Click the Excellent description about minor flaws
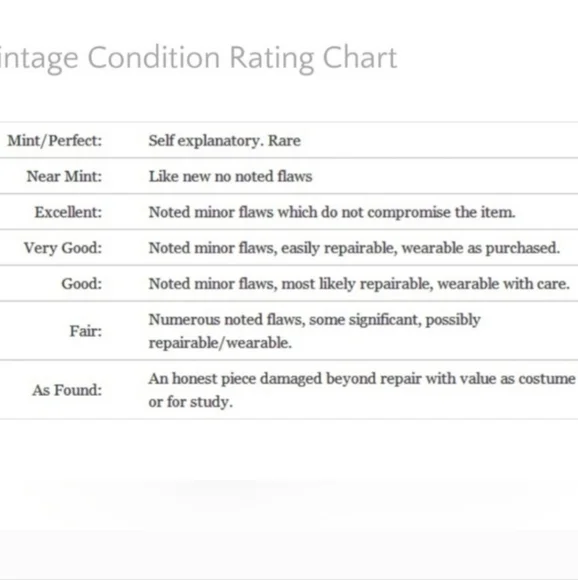 pos(332,212)
